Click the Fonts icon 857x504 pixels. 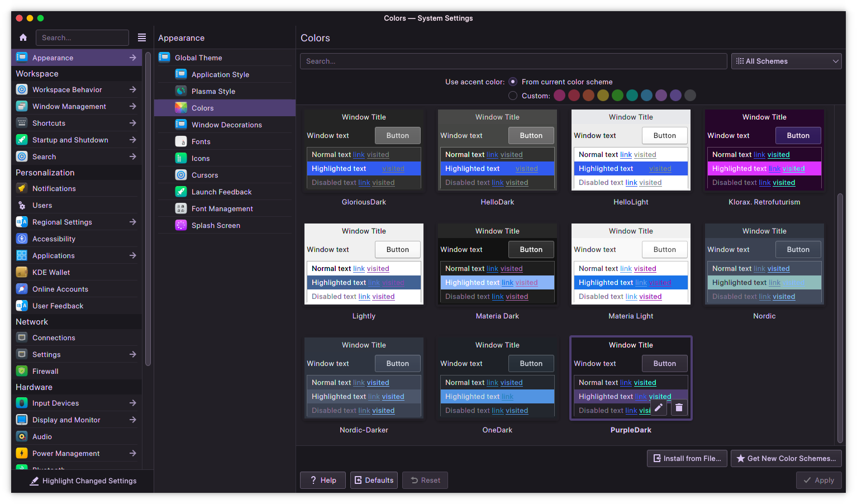coord(181,141)
